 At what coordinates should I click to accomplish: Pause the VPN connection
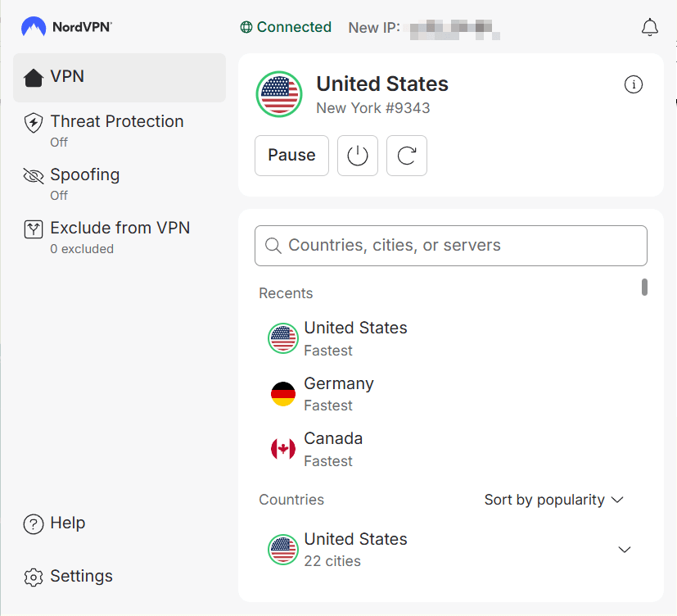292,156
